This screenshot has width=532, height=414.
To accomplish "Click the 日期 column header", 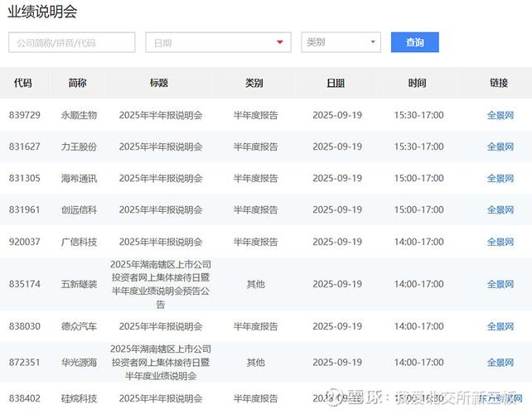I will (336, 84).
